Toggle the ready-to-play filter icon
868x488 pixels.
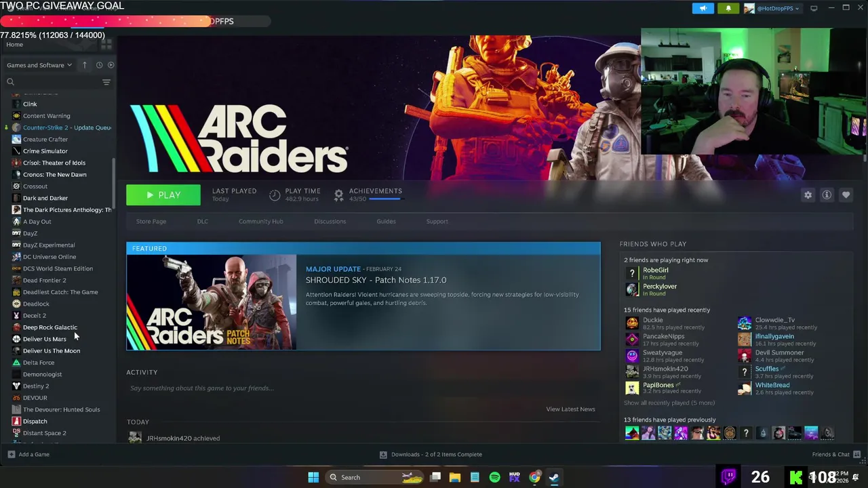[x=111, y=65]
